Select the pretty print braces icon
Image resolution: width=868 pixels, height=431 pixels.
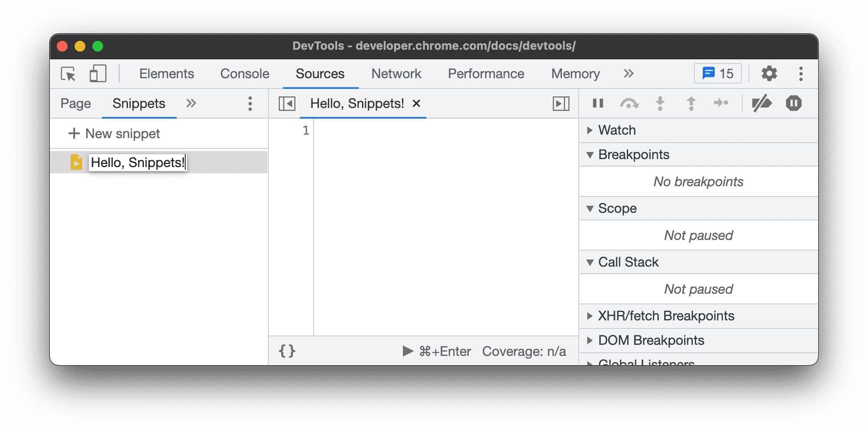[x=287, y=351]
